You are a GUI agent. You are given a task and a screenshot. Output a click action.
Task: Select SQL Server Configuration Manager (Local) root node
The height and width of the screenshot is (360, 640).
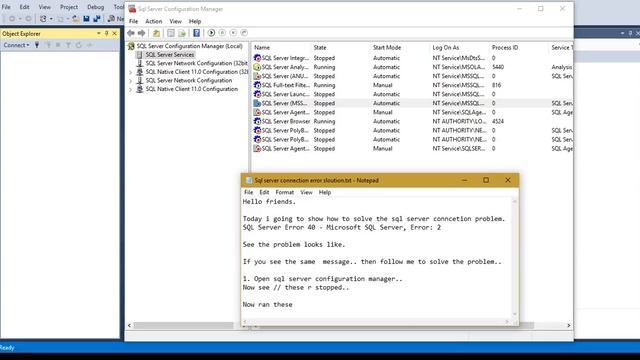pos(189,46)
